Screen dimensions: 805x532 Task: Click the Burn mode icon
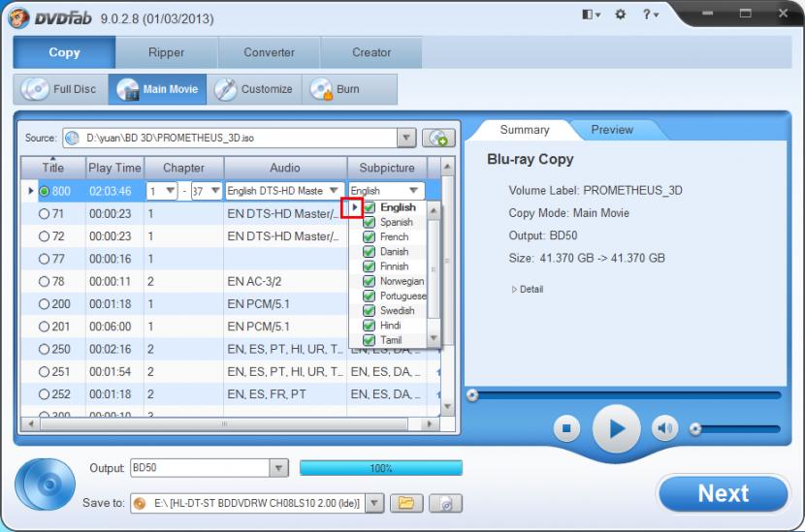tap(321, 89)
